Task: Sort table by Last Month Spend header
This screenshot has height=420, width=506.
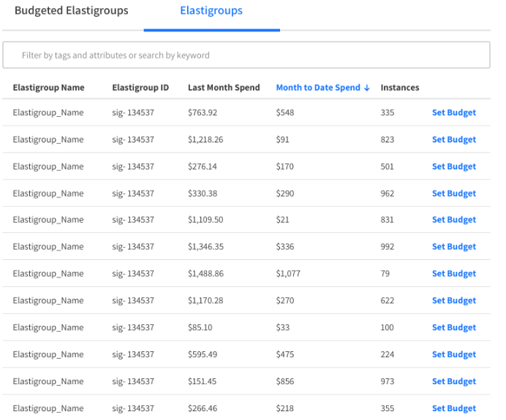Action: [x=224, y=88]
